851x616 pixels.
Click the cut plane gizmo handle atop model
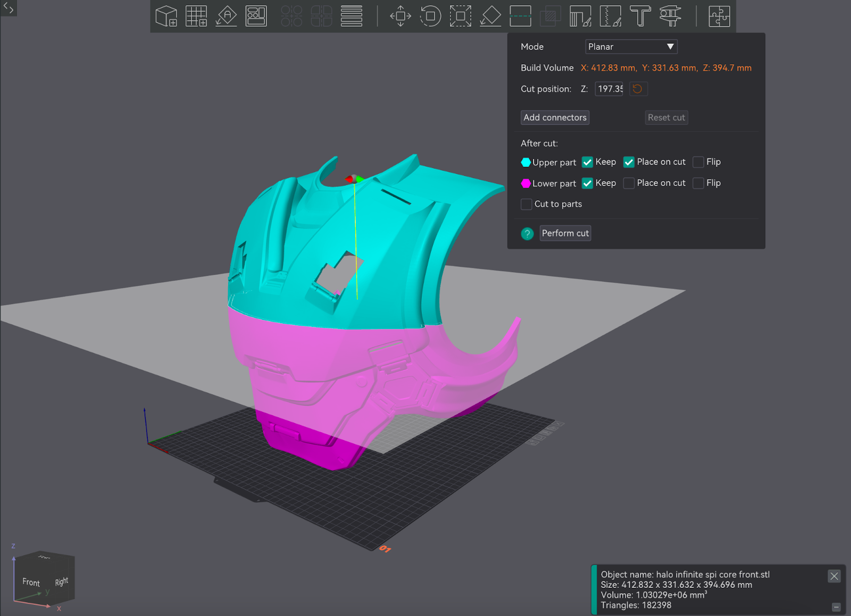[354, 180]
